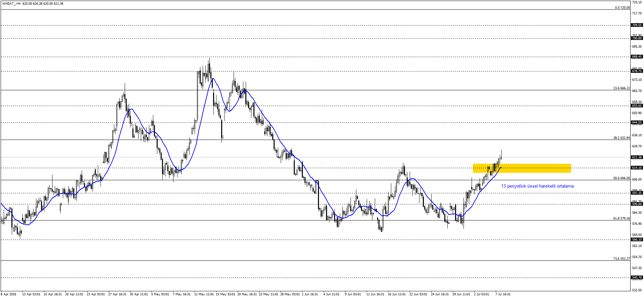Click the '13 Apr 03:01' time axis label
This screenshot has height=298, width=644.
pos(31,294)
